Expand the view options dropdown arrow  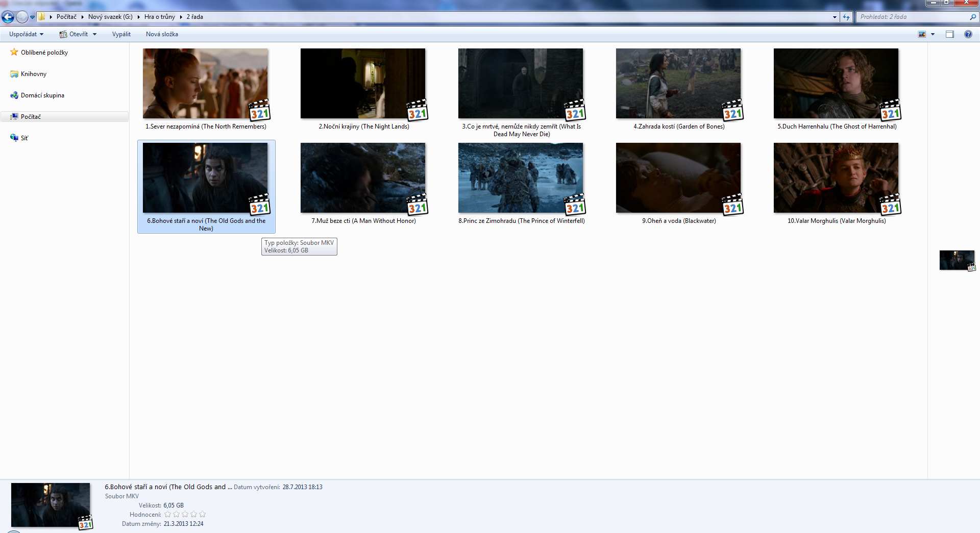pos(933,34)
